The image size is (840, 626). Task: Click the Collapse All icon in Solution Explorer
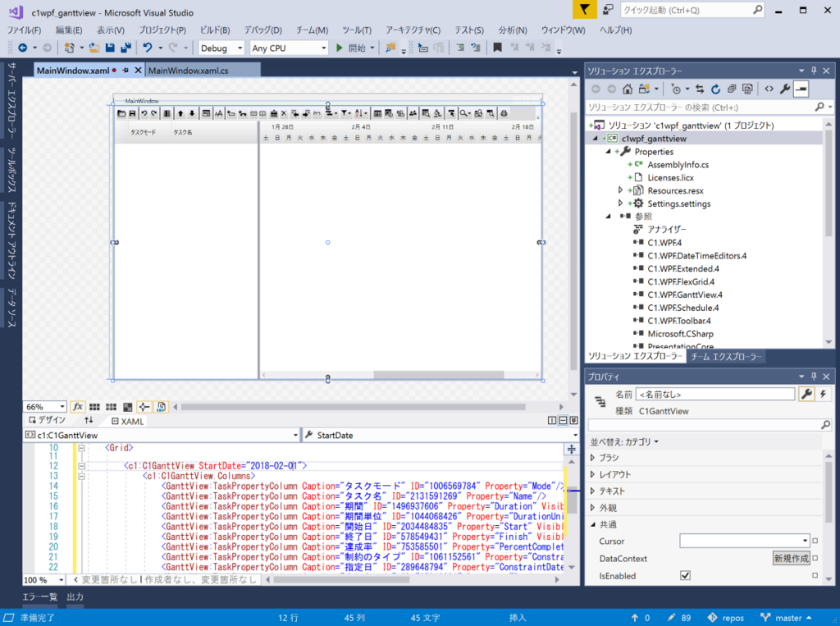pyautogui.click(x=732, y=89)
